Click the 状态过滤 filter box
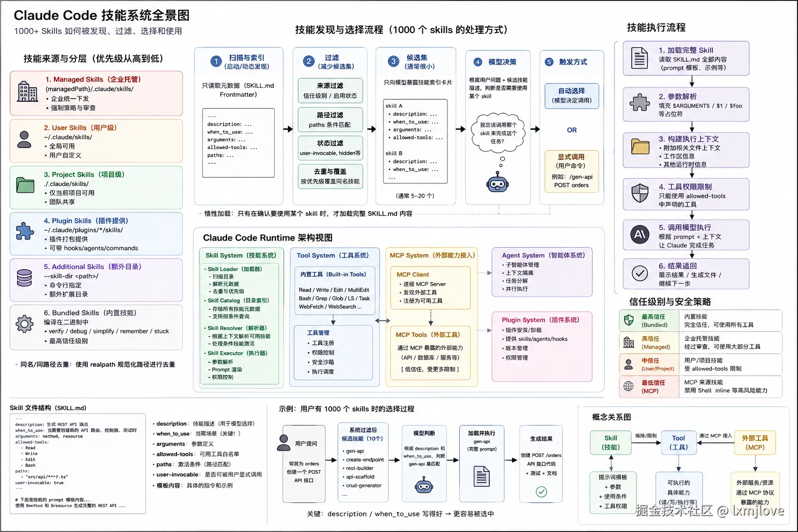 pyautogui.click(x=330, y=148)
